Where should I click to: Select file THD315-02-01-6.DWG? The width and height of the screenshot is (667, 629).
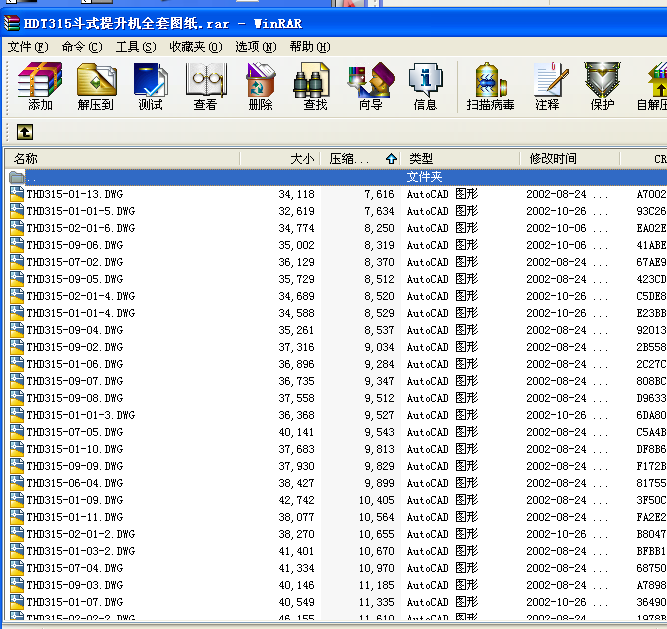point(81,228)
